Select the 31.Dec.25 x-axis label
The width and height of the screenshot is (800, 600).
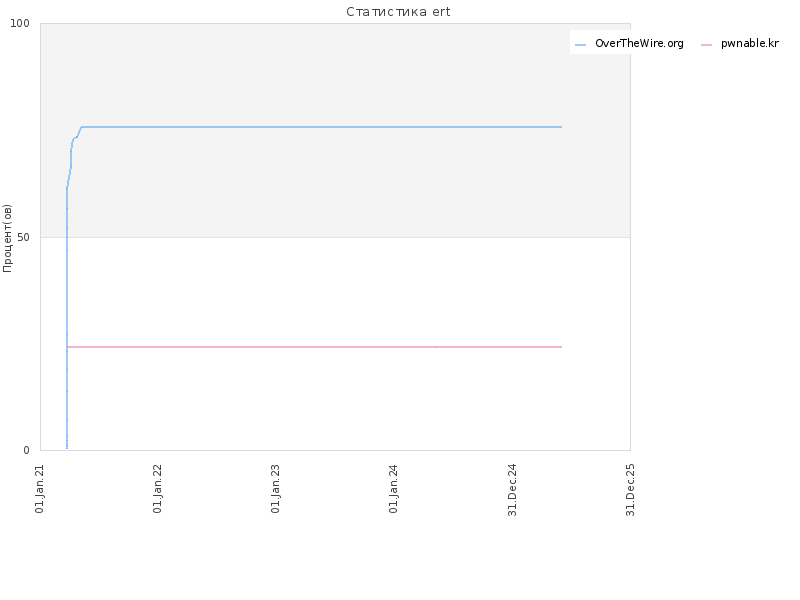tap(630, 490)
